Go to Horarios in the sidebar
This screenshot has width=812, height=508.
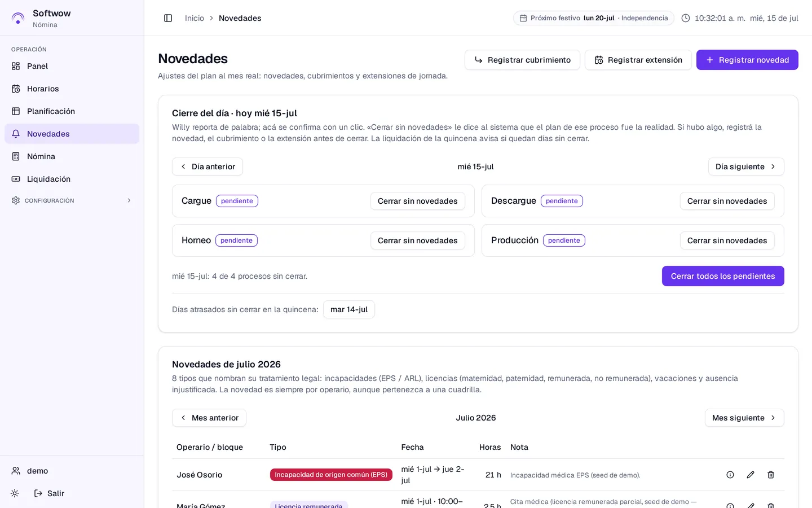click(x=72, y=89)
